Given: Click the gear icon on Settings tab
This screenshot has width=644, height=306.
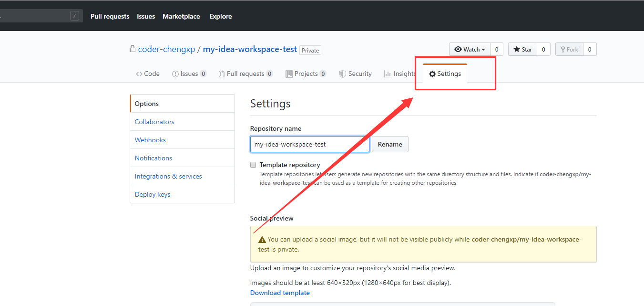Looking at the screenshot, I should [432, 74].
